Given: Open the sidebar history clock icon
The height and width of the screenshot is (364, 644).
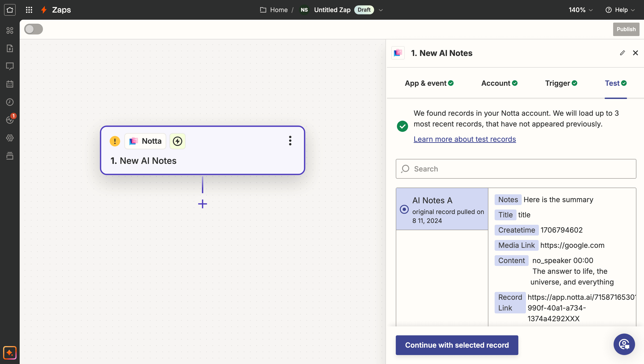Looking at the screenshot, I should [10, 102].
